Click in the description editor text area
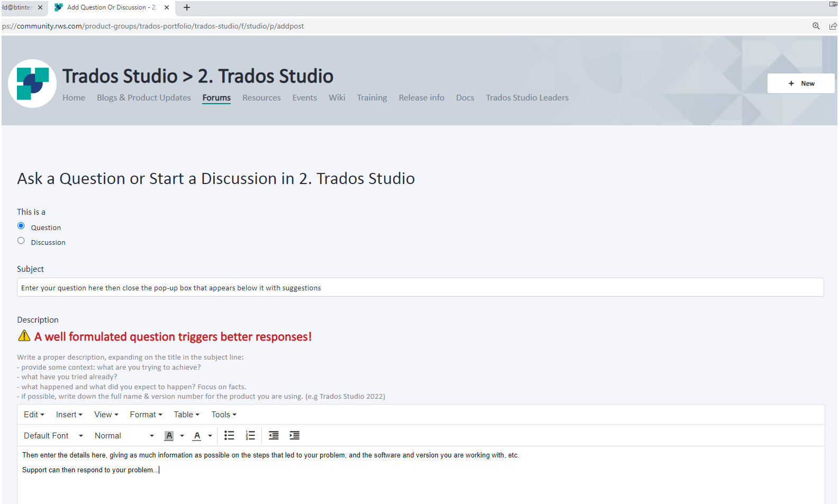Screen dimensions: 839x504 click(x=421, y=475)
